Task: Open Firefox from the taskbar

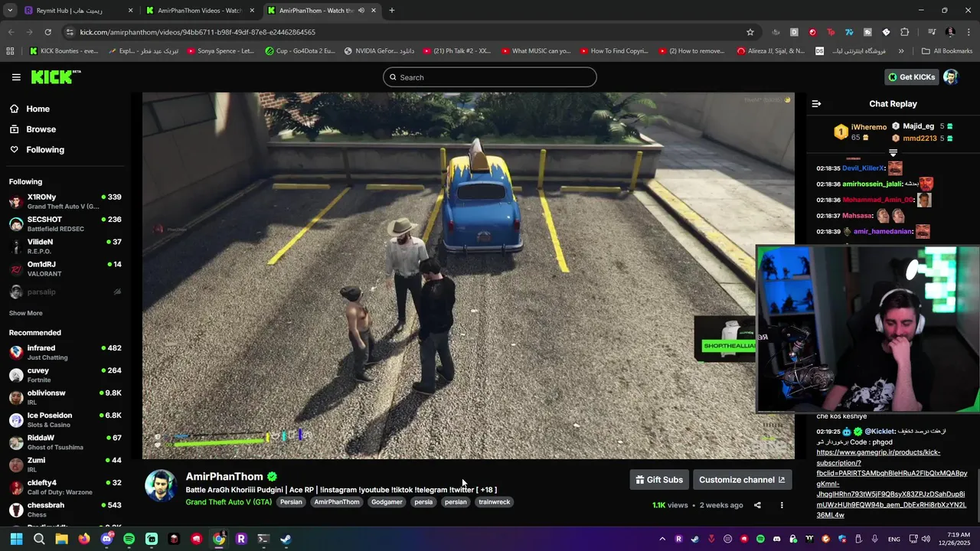Action: click(x=84, y=539)
